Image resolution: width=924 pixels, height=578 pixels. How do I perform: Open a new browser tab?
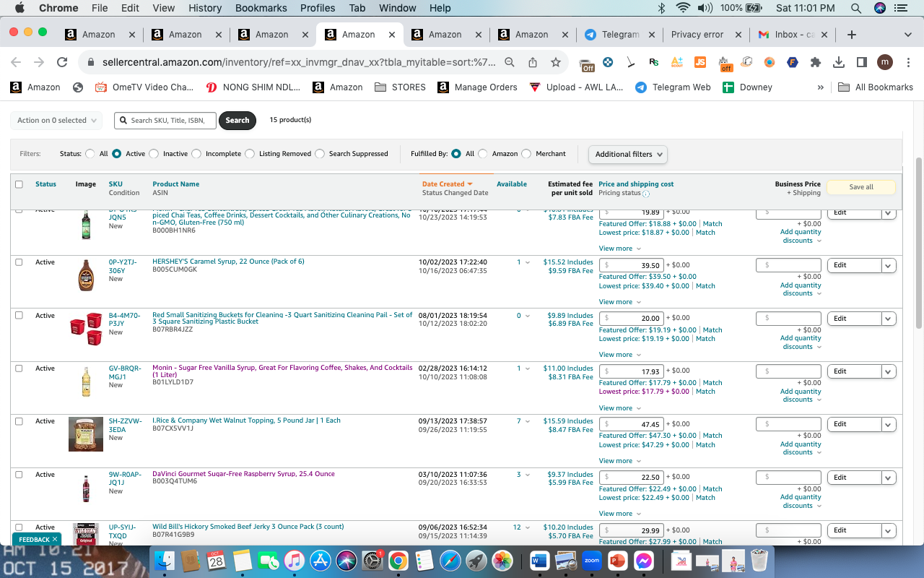[x=852, y=35]
